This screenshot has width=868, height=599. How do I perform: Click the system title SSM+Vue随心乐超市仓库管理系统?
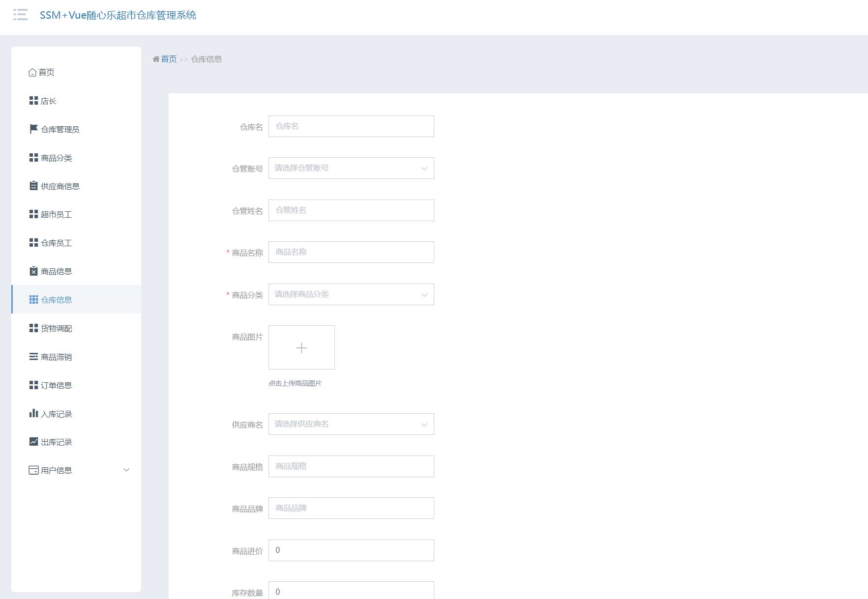118,15
